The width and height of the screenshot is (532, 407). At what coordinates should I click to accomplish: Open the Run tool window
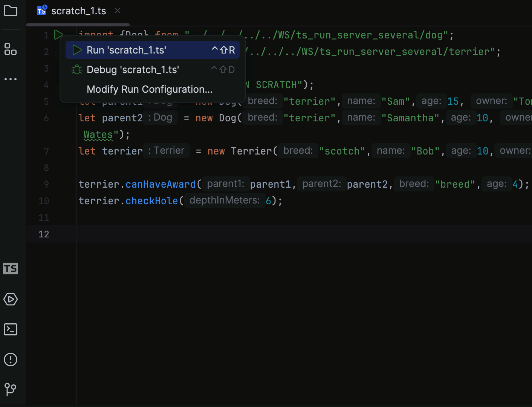click(x=10, y=299)
